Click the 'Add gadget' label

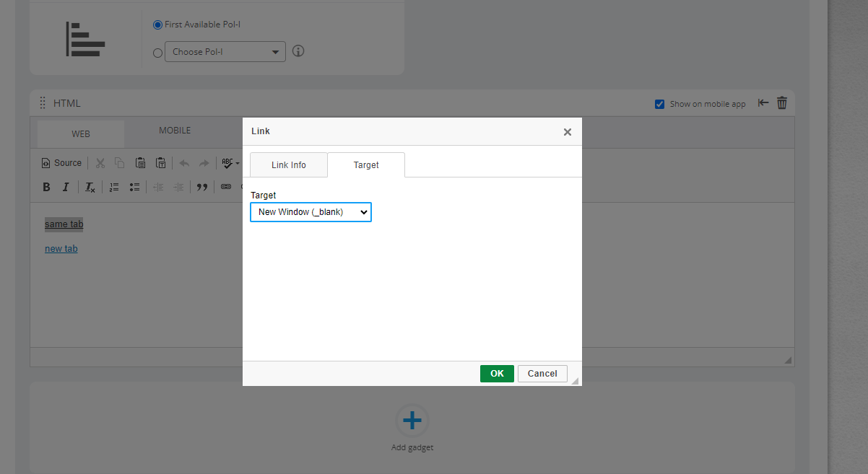412,447
